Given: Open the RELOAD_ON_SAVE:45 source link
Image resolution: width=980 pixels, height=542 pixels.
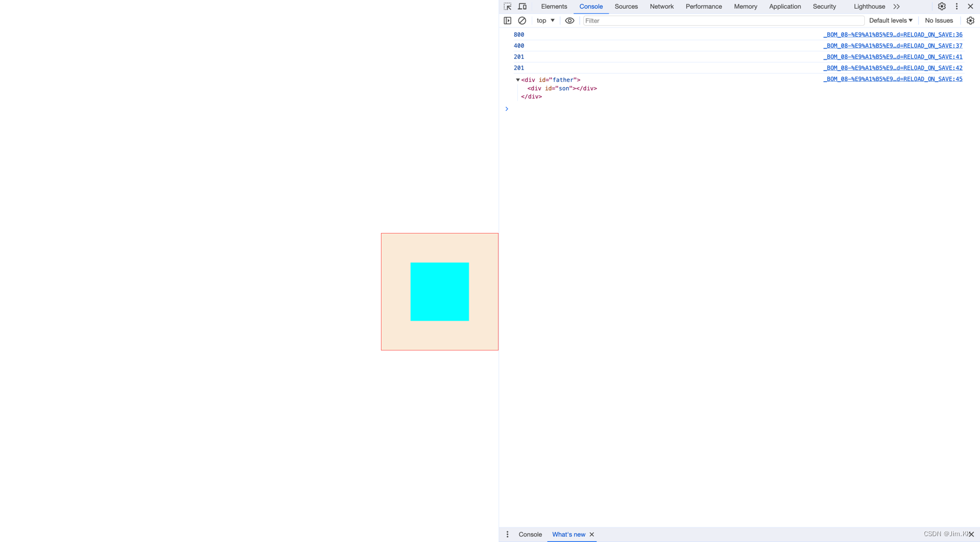Looking at the screenshot, I should pos(893,79).
